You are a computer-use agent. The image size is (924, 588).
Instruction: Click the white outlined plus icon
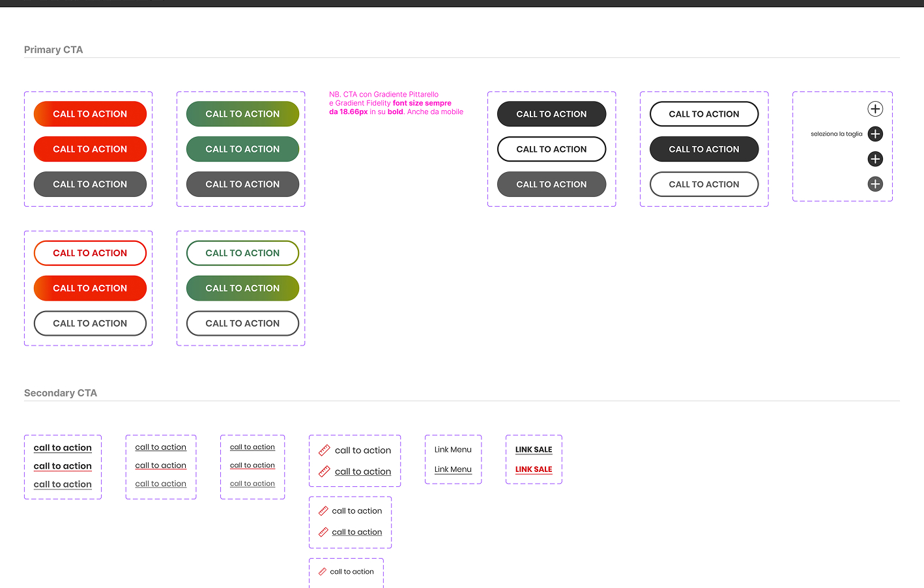pos(875,109)
